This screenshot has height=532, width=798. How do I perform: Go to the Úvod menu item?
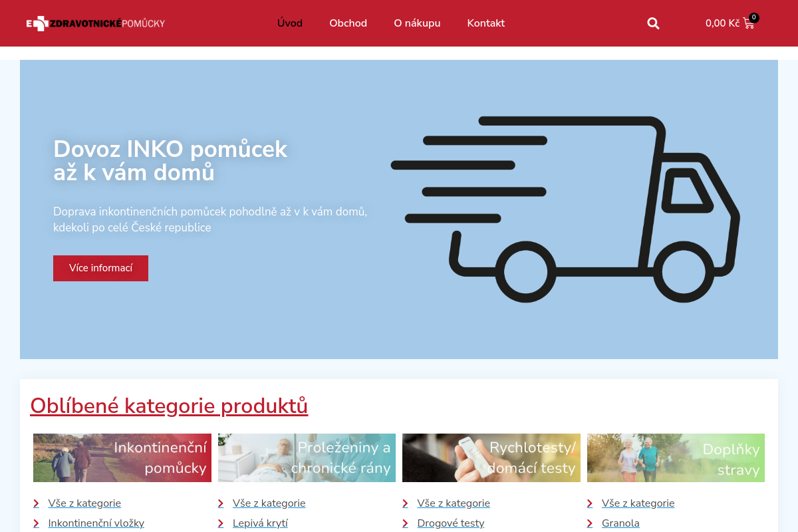click(x=290, y=23)
